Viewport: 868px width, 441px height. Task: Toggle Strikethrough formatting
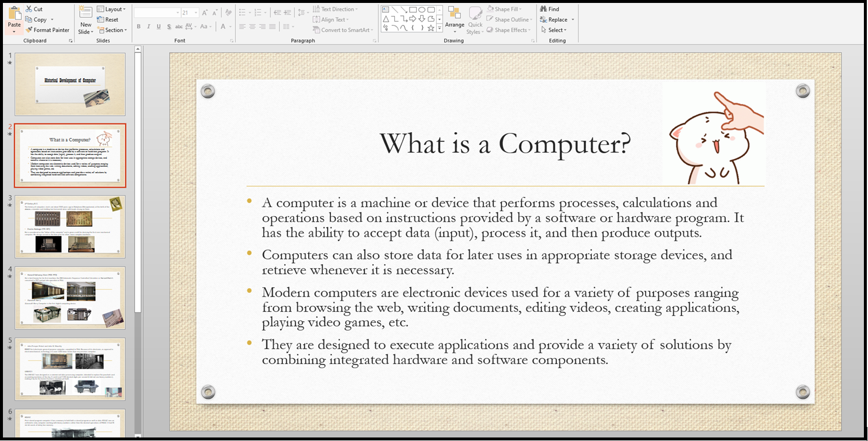tap(178, 26)
